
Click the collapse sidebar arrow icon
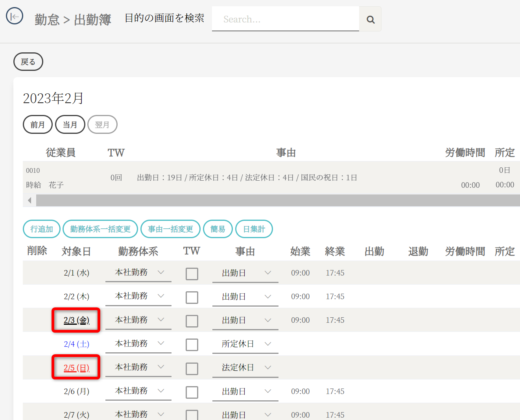[x=15, y=17]
